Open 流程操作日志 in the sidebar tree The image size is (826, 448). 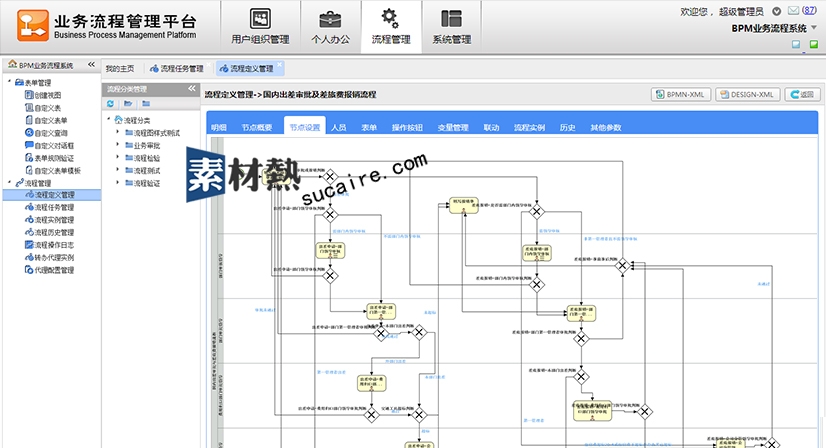click(x=50, y=245)
